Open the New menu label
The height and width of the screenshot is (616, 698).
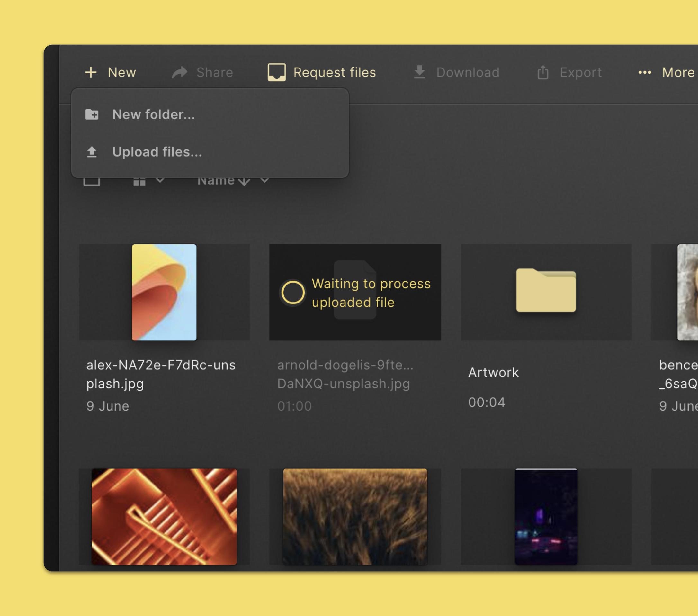122,72
